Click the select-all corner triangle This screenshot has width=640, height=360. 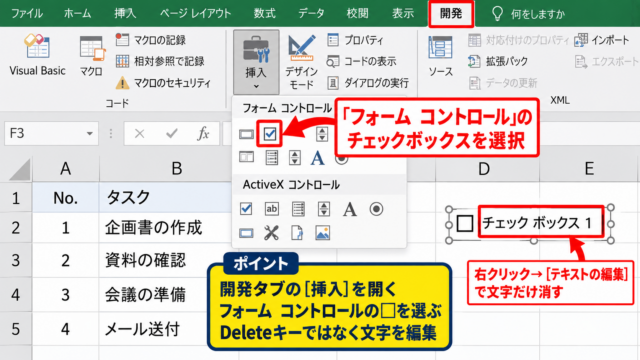coord(20,169)
